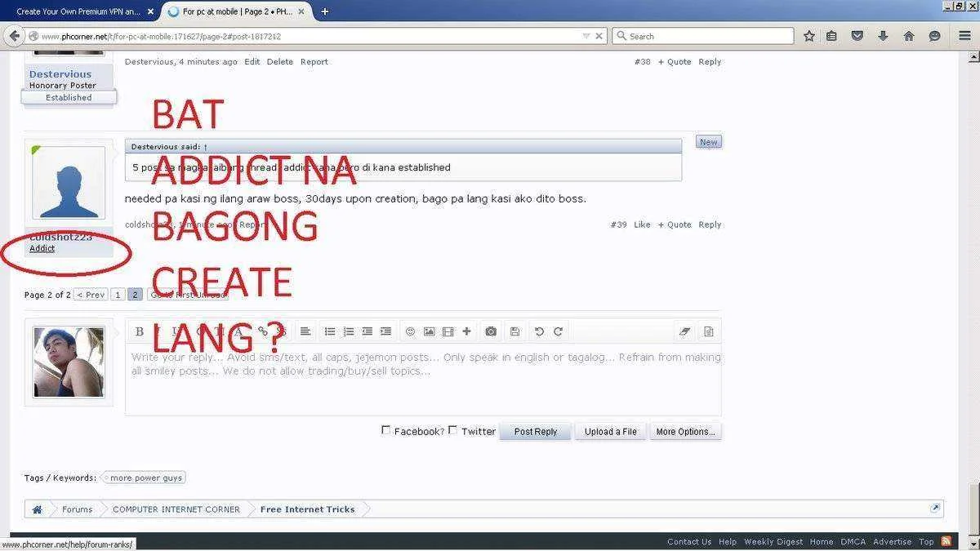Tick the Facebook share checkbox
Viewport: 980px width, 551px height.
(386, 430)
